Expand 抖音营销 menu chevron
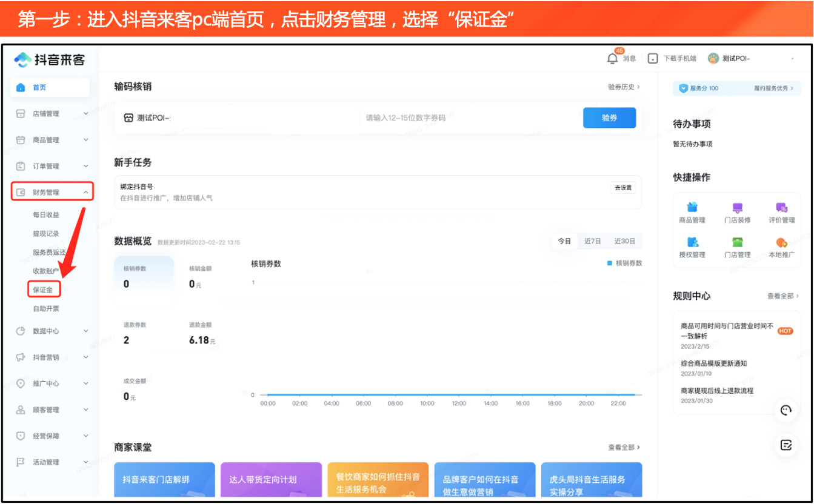Image resolution: width=814 pixels, height=504 pixels. click(85, 357)
